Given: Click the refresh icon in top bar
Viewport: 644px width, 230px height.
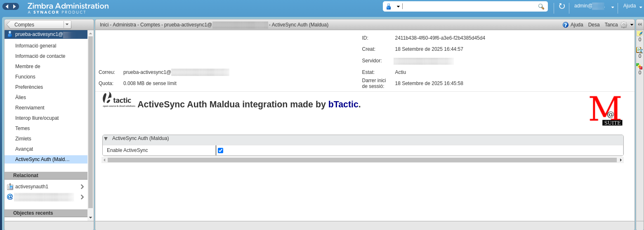Looking at the screenshot, I should point(561,6).
